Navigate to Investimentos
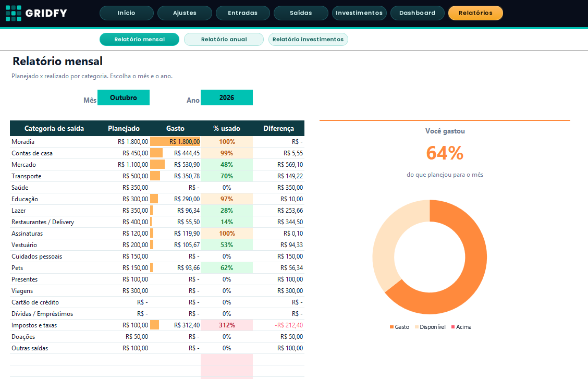588x379 pixels. point(359,13)
